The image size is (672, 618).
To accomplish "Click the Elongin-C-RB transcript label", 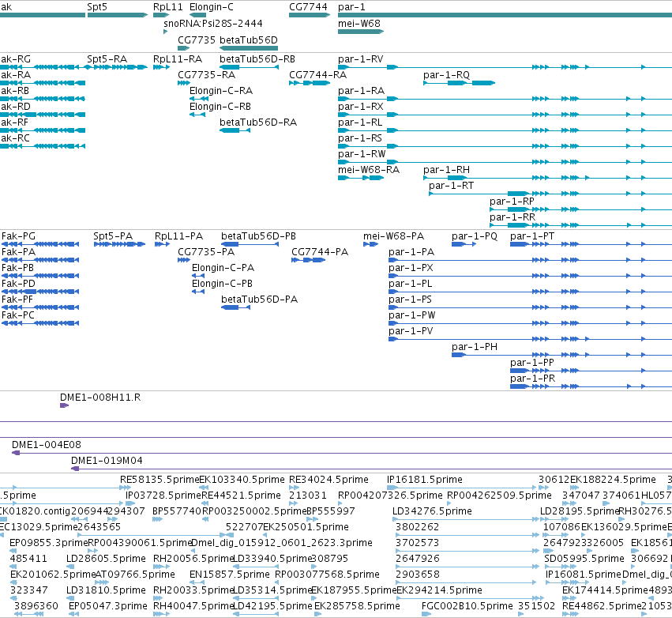I will pyautogui.click(x=220, y=107).
